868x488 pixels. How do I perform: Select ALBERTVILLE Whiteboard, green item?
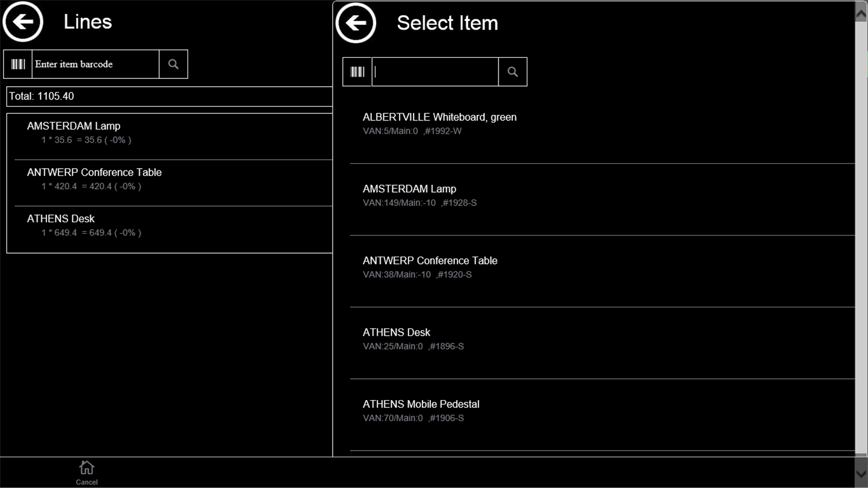click(439, 124)
